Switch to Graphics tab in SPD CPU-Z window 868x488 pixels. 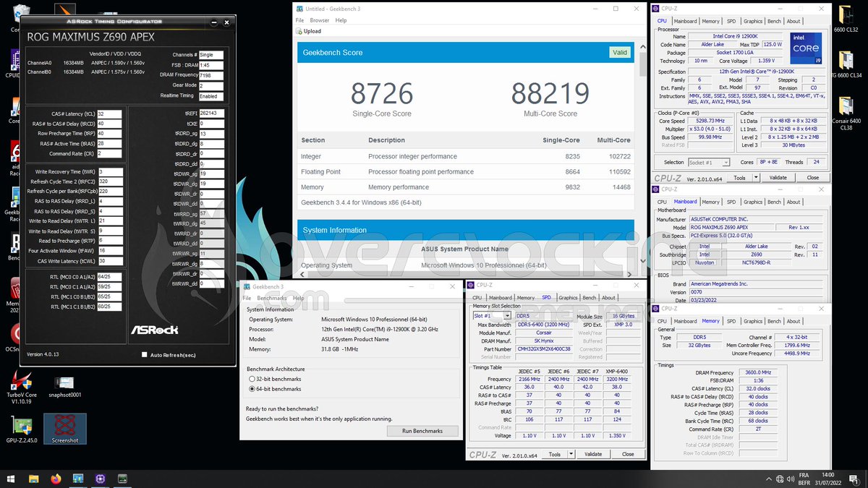[569, 297]
